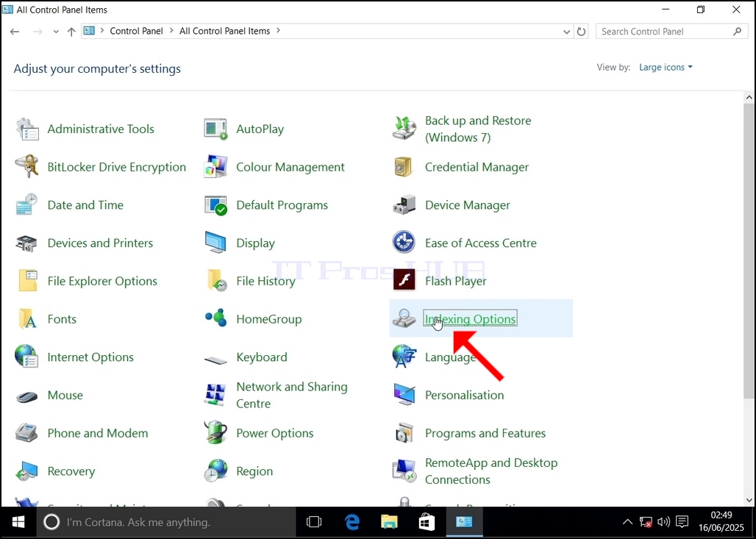Open the Administrative Tools icon

[x=27, y=129]
